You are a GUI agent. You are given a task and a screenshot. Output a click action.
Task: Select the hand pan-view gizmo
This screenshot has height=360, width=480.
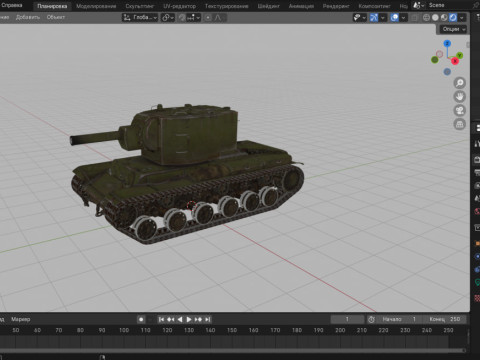460,97
